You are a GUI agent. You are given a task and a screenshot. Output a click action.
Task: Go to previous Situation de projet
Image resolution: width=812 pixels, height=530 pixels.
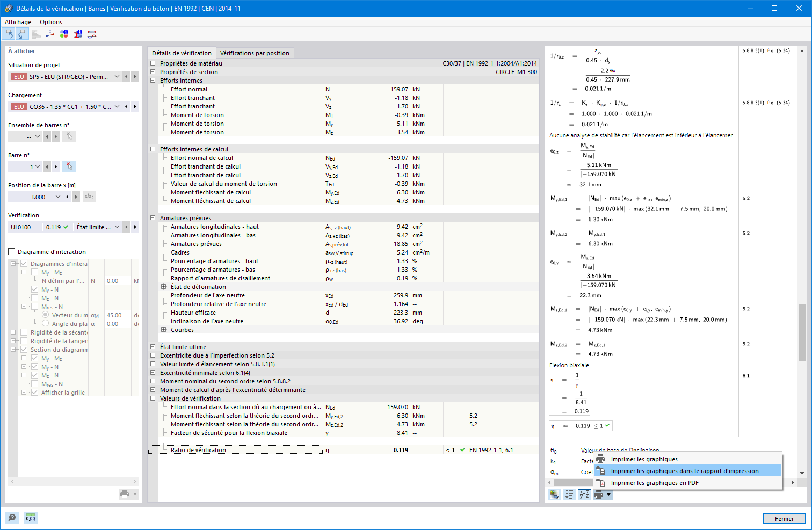[127, 77]
